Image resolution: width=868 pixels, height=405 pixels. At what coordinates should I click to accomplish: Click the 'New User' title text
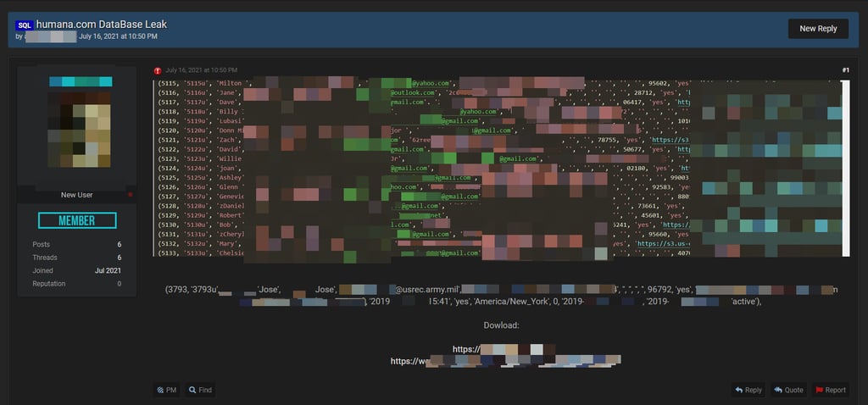77,195
